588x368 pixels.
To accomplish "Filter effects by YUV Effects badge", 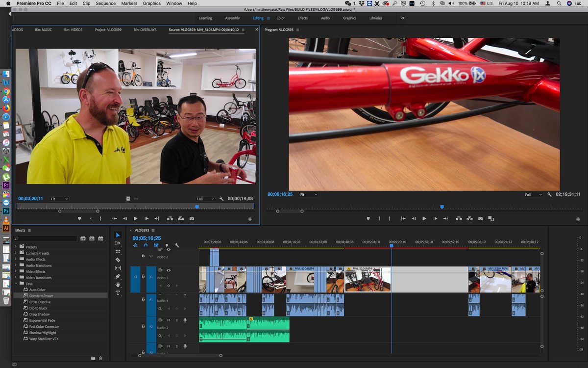I will point(100,238).
